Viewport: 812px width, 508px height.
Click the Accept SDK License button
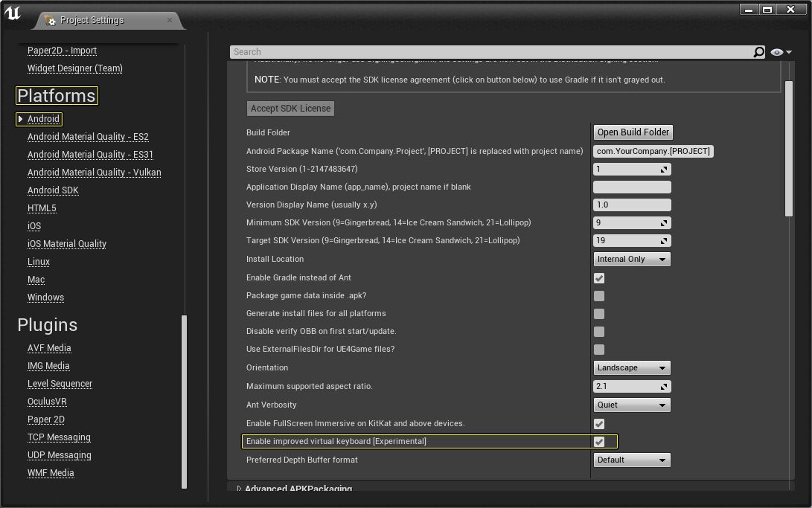coord(290,109)
